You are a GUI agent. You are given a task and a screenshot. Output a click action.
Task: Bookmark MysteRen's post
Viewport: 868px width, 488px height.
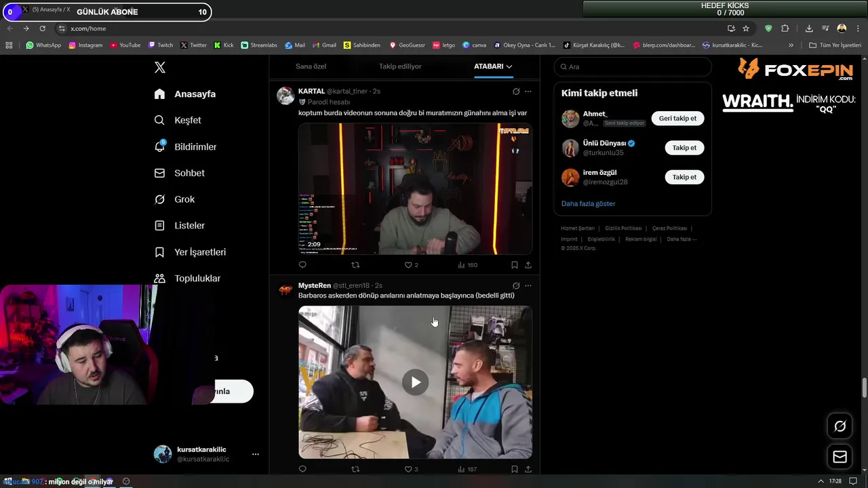pos(515,469)
